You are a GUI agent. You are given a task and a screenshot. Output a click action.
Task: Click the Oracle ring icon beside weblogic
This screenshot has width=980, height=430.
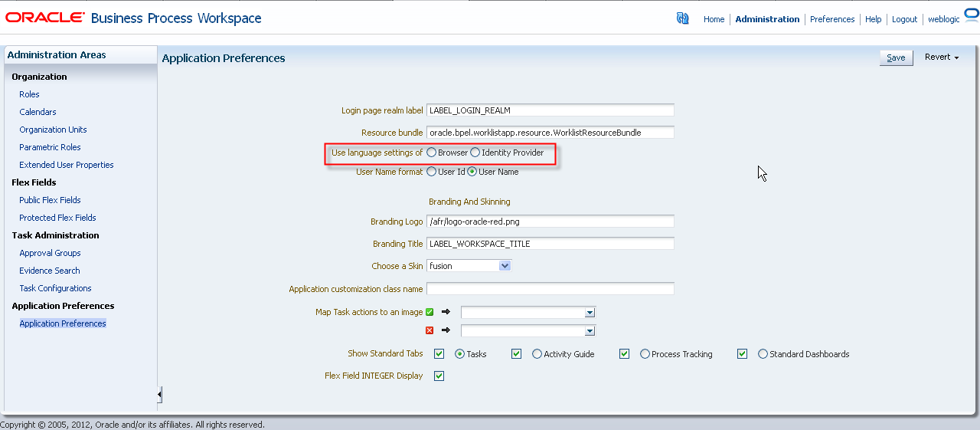pos(971,17)
